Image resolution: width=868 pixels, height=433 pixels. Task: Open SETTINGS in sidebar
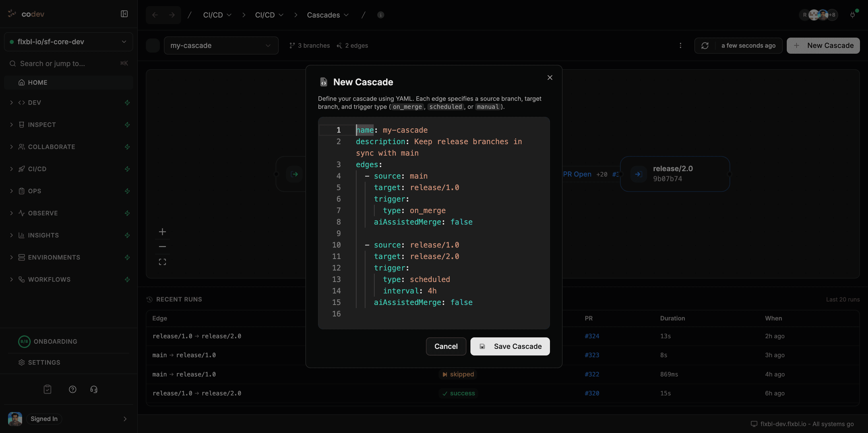(40, 363)
